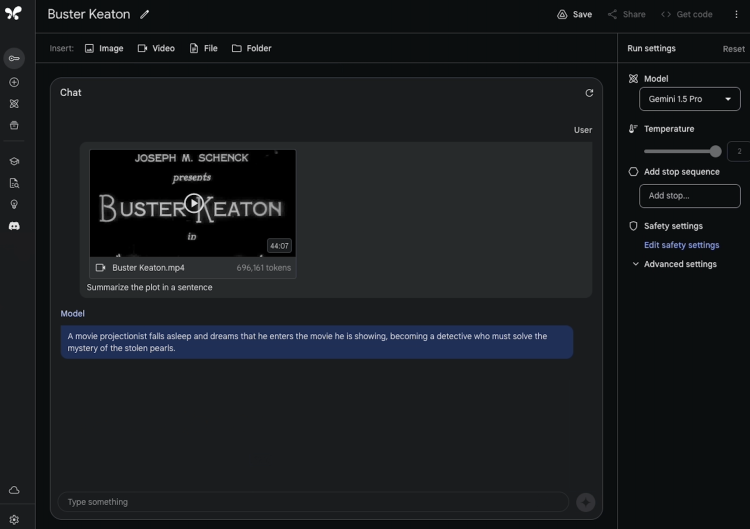Click the Temperature thermometer icon
Image resolution: width=750 pixels, height=529 pixels.
(633, 129)
